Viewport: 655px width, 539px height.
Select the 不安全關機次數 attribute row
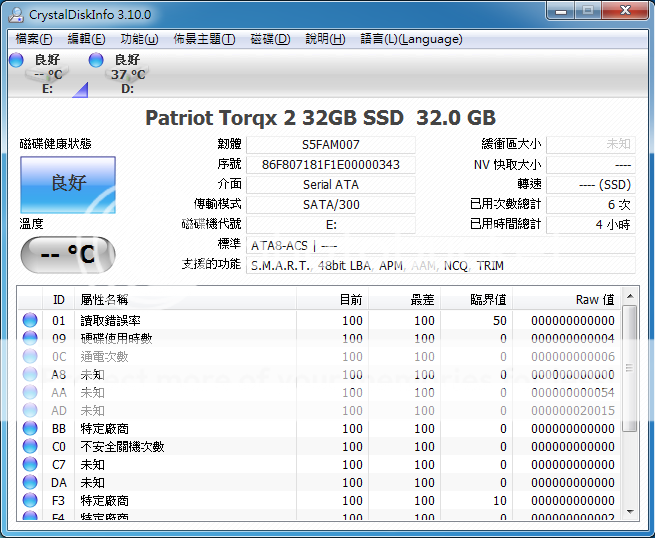[x=320, y=446]
